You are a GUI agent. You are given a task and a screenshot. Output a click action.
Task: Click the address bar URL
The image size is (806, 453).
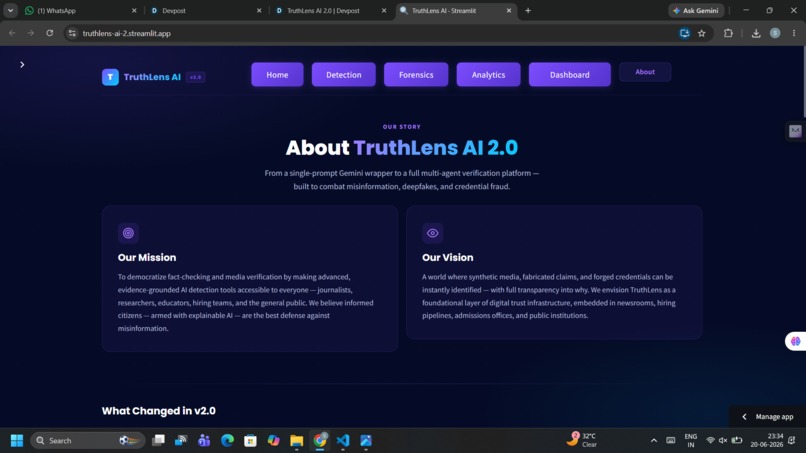126,33
